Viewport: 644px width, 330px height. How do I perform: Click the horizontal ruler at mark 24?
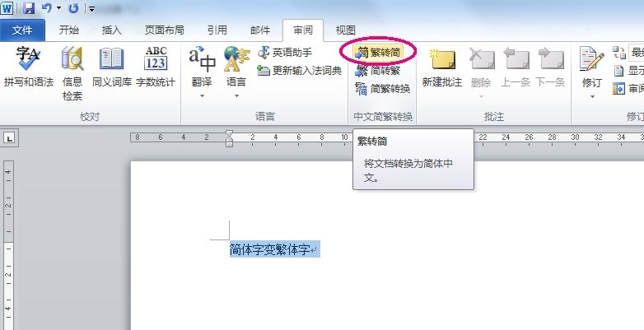[x=506, y=137]
